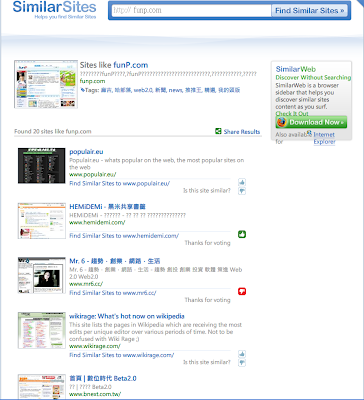Click the funP.com site thumbnail
Image resolution: width=364 pixels, height=400 pixels.
(x=46, y=84)
